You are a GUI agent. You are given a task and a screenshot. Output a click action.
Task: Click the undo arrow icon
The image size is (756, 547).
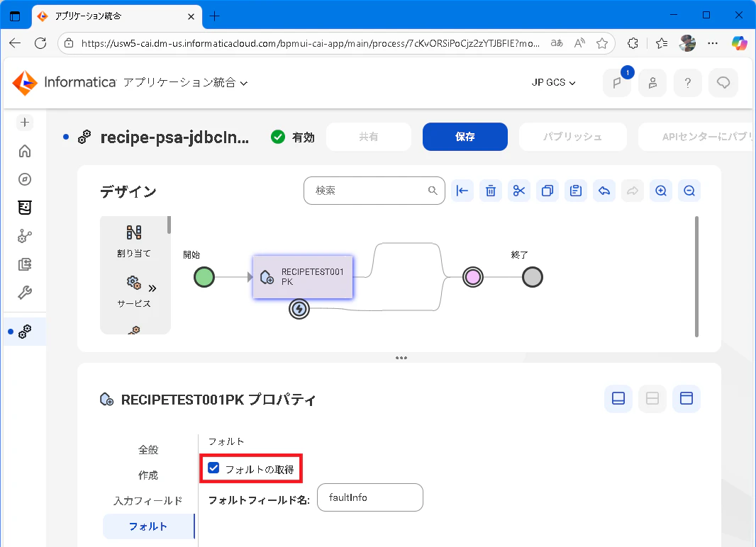click(x=604, y=191)
